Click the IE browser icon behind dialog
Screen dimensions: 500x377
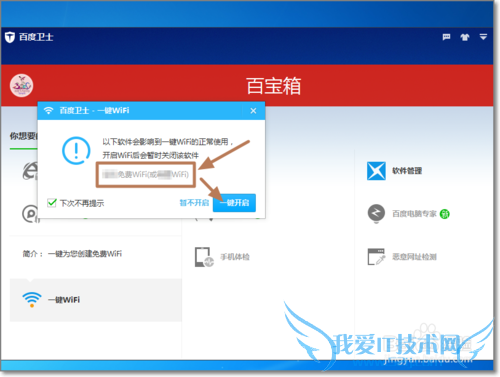pos(30,171)
